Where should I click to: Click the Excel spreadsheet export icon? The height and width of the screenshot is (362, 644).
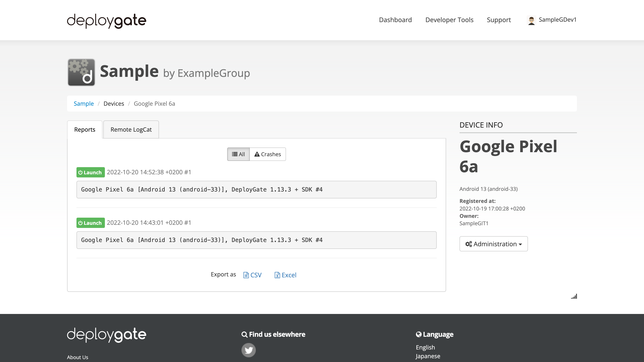[x=277, y=275]
